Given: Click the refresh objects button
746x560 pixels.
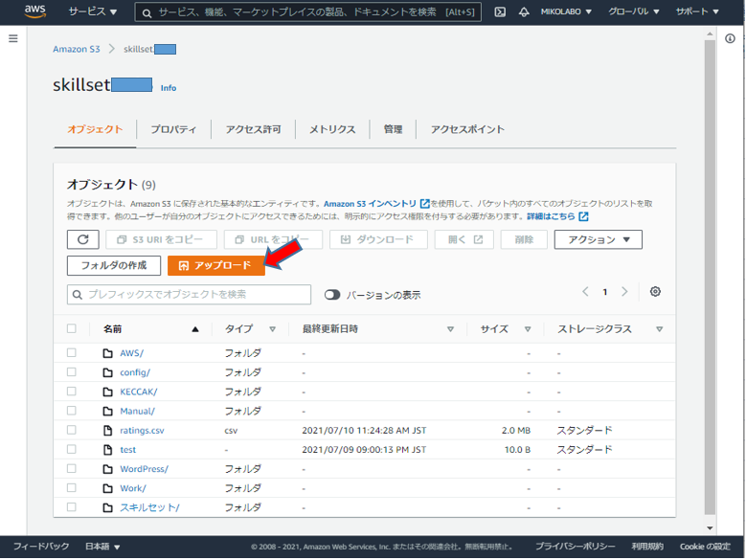Looking at the screenshot, I should (x=83, y=239).
